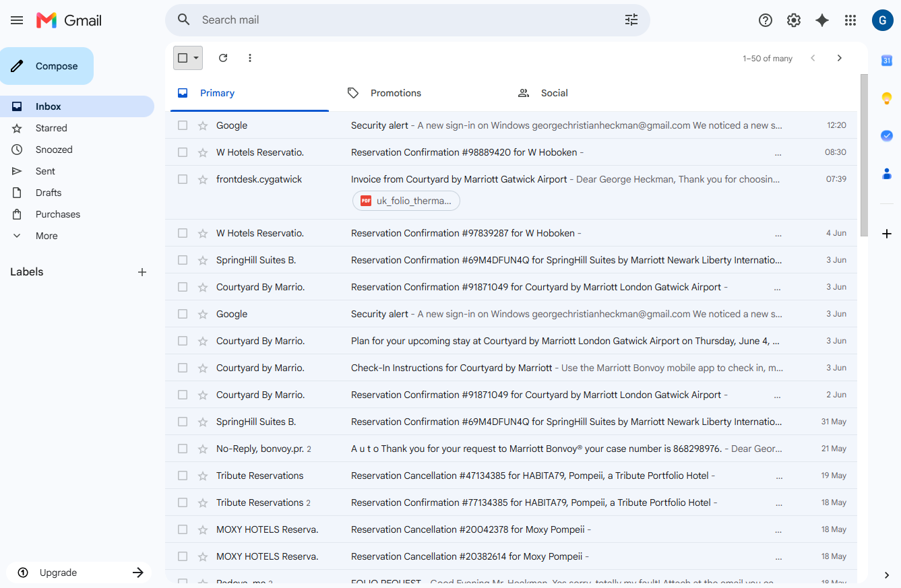901x588 pixels.
Task: Open the main menu hamburger icon
Action: [x=17, y=20]
